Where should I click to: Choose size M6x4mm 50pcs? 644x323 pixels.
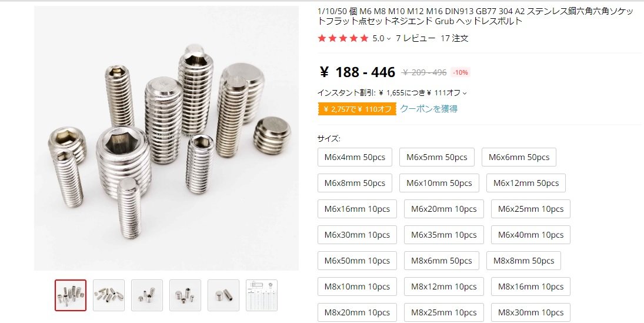click(x=355, y=157)
